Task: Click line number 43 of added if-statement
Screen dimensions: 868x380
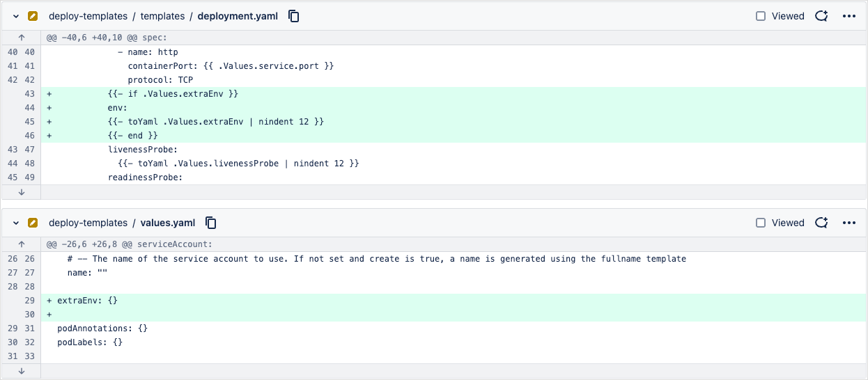Action: 29,94
